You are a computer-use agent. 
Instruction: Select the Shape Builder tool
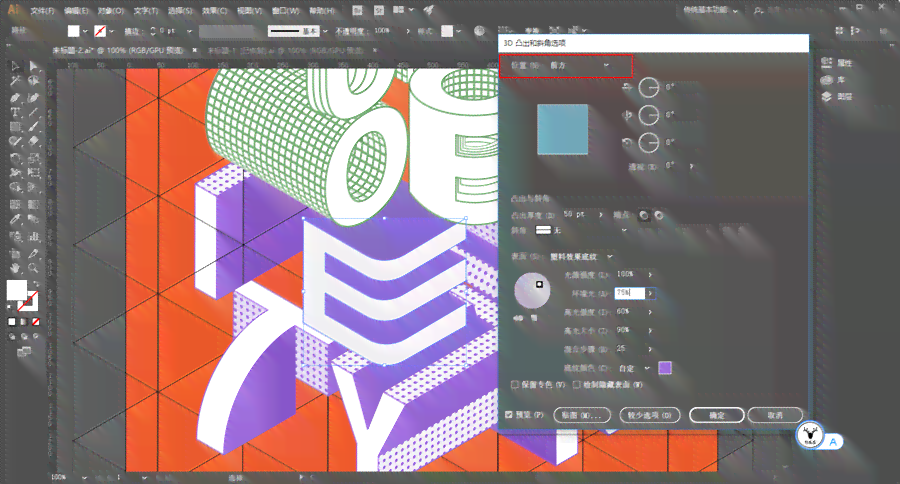(x=15, y=187)
